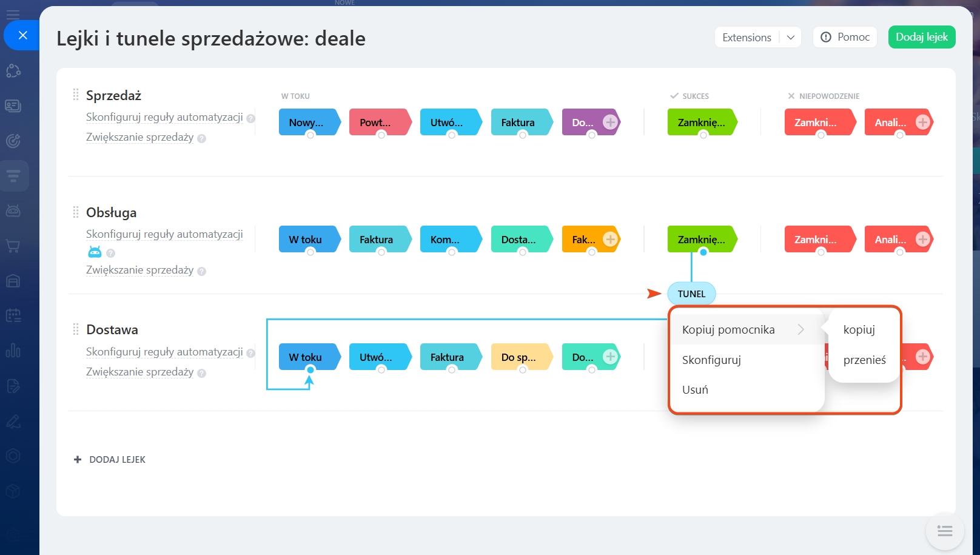Select the Kopiuj pomocnika menu entry
The height and width of the screenshot is (555, 980).
pos(746,329)
